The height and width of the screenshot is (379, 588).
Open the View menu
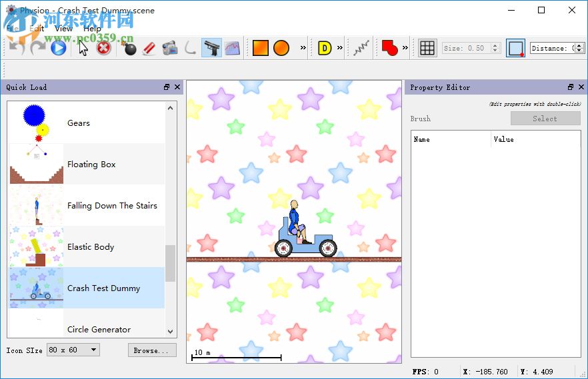63,29
